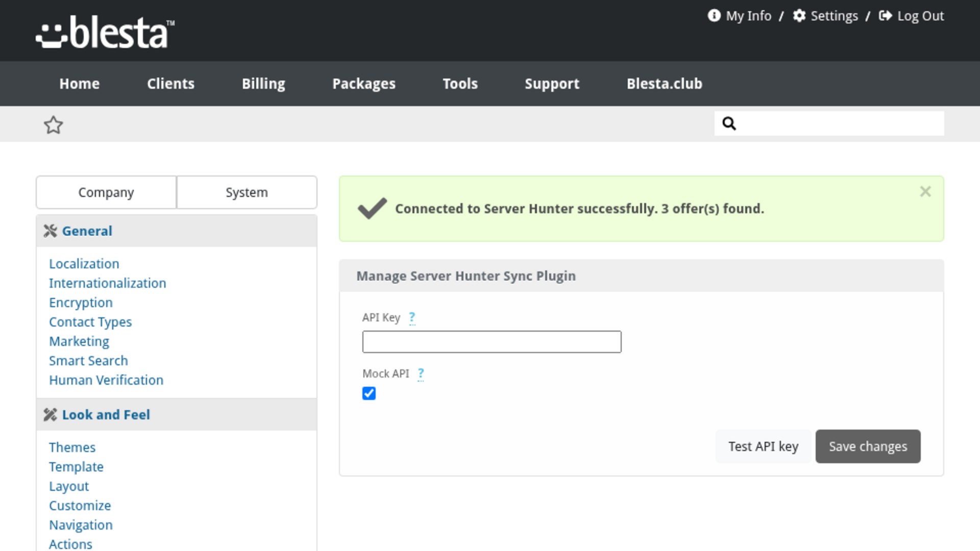Open the Settings link in header
The height and width of the screenshot is (551, 980).
[x=825, y=16]
